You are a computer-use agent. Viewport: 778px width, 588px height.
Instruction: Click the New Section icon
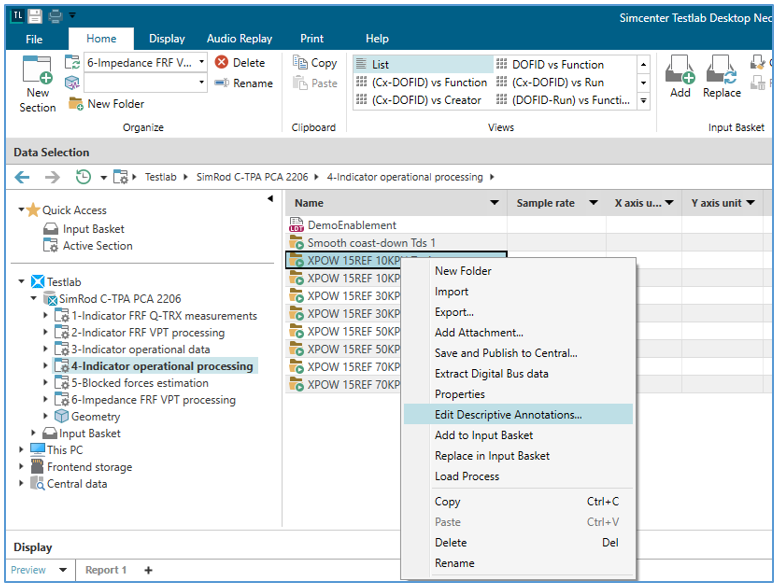[x=37, y=82]
